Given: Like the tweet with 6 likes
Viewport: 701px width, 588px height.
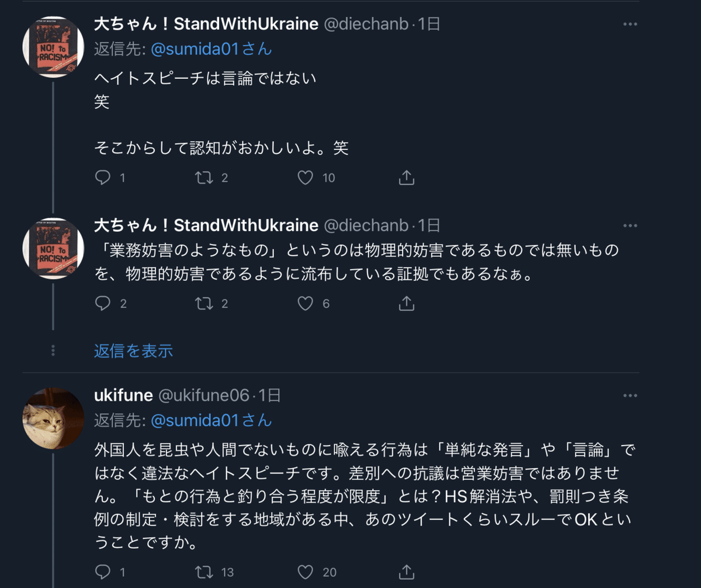Looking at the screenshot, I should pos(306,303).
